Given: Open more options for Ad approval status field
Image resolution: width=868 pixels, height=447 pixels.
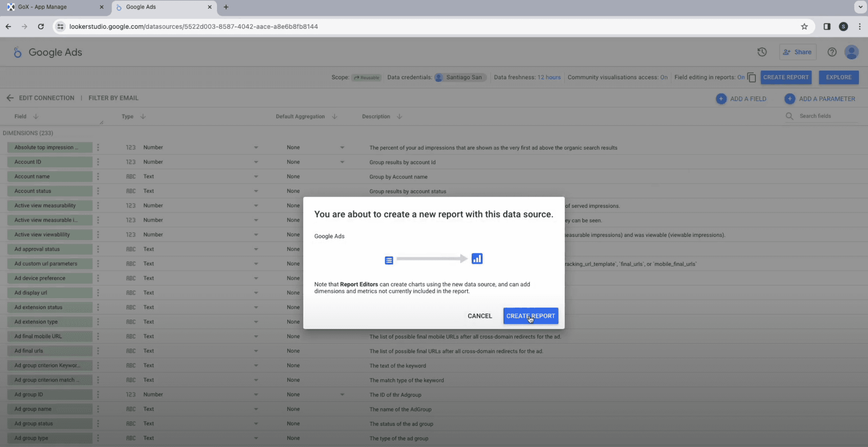Looking at the screenshot, I should 98,249.
